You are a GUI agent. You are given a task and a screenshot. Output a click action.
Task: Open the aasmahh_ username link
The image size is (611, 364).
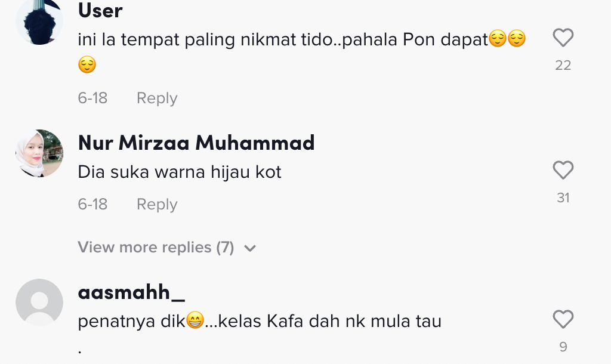point(131,292)
